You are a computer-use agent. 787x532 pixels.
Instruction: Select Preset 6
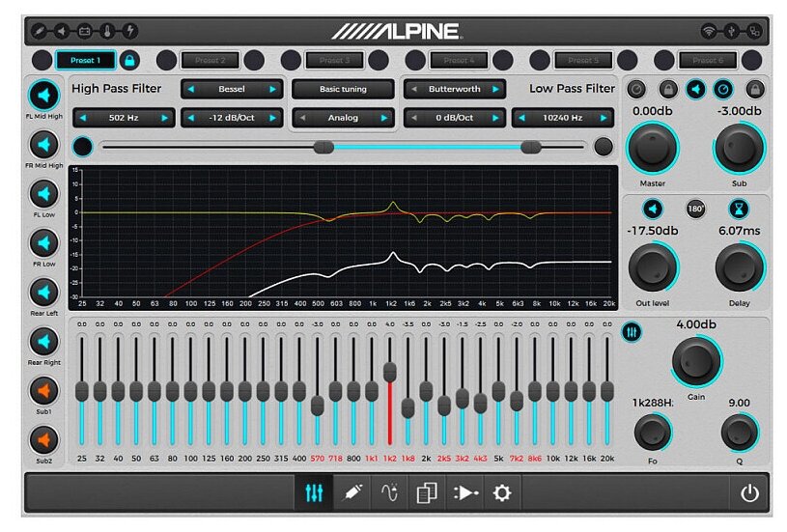point(708,60)
